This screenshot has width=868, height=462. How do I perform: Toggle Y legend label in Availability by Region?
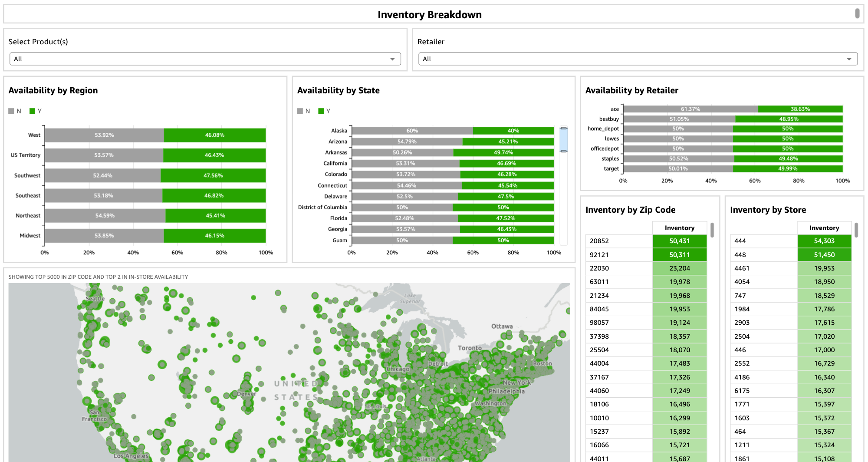pos(39,111)
